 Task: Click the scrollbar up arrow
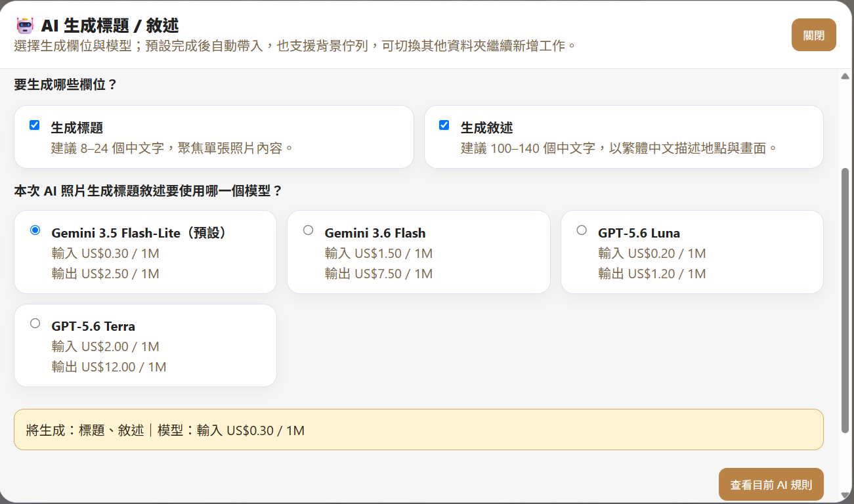coord(845,76)
